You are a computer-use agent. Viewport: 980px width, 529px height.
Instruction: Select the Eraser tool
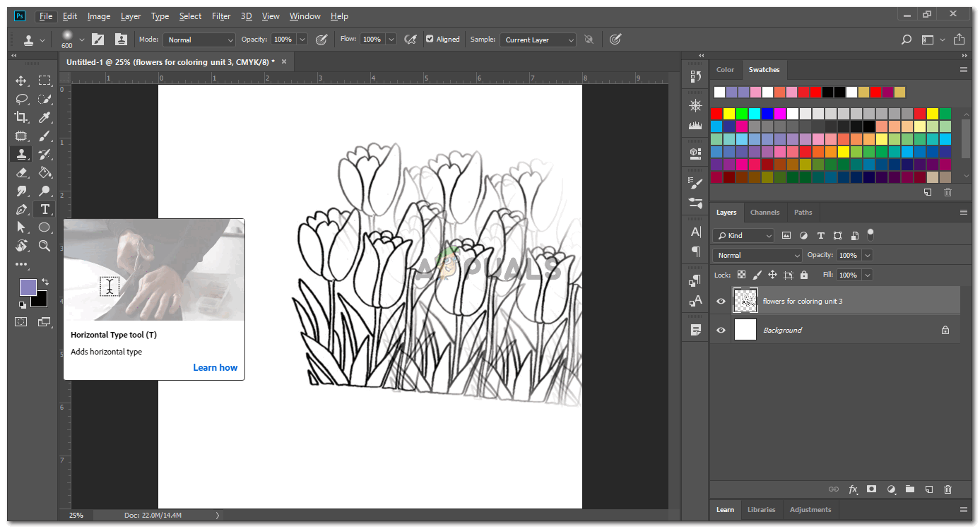tap(21, 172)
